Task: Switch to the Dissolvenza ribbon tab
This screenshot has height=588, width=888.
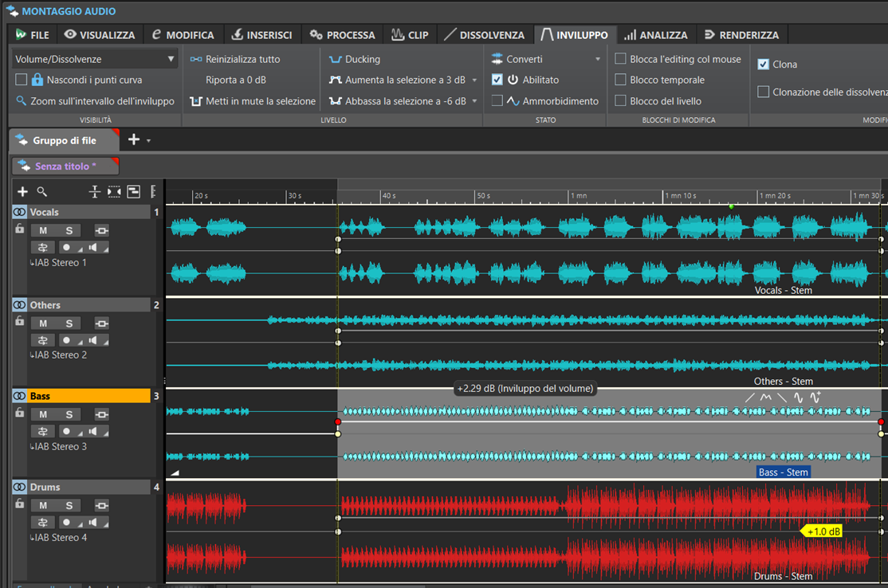Action: [484, 35]
